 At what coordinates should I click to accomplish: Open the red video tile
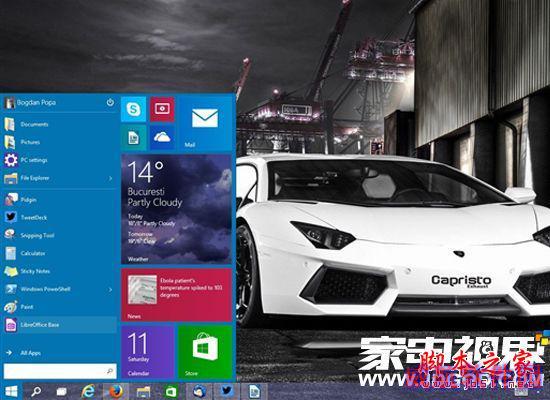coord(162,109)
